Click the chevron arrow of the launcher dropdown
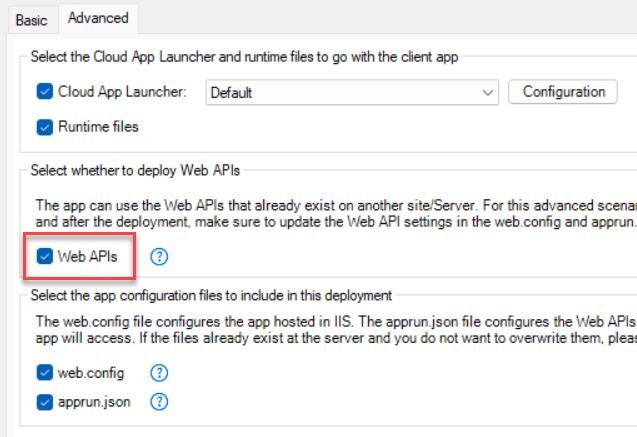The image size is (637, 437). (x=487, y=93)
